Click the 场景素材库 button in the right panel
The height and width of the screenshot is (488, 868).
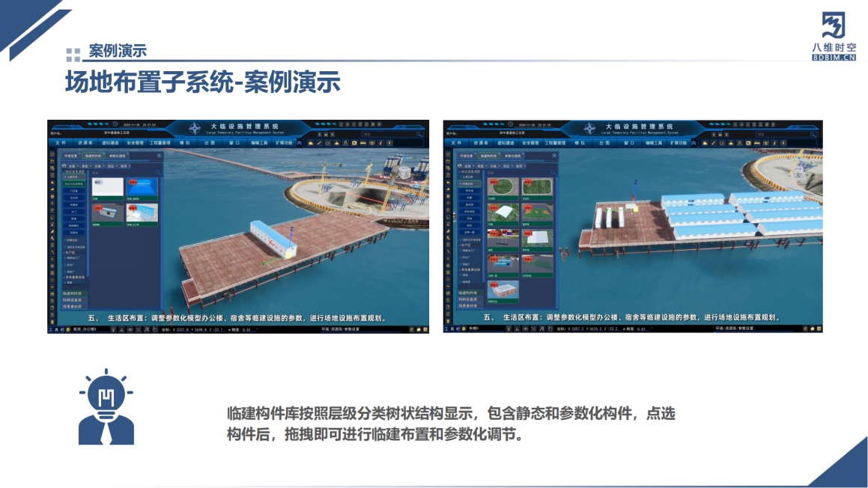click(x=470, y=306)
